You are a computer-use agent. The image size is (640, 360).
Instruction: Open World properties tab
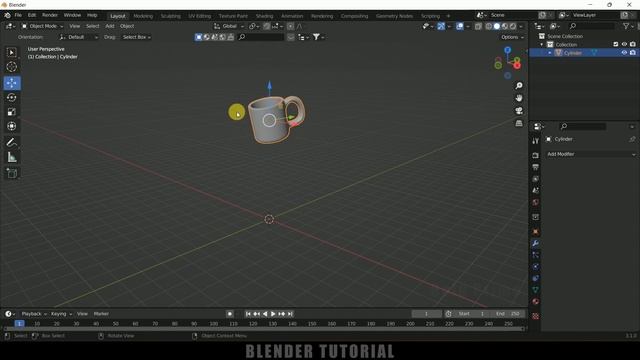[536, 202]
